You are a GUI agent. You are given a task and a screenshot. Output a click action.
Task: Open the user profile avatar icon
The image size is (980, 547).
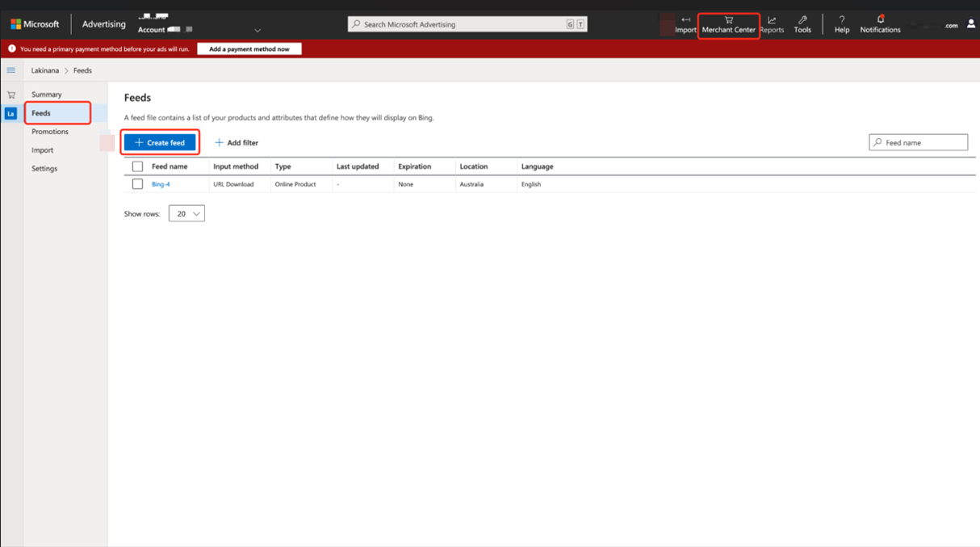(x=971, y=24)
